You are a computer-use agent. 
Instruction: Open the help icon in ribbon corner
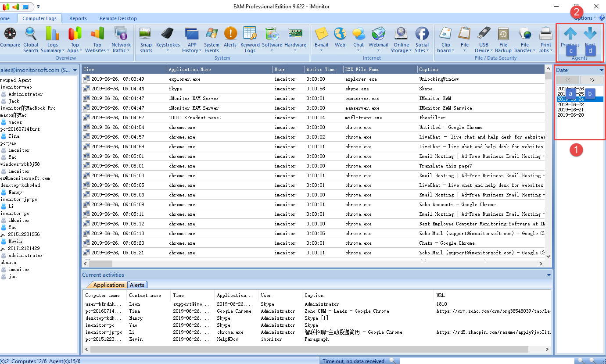pyautogui.click(x=602, y=18)
